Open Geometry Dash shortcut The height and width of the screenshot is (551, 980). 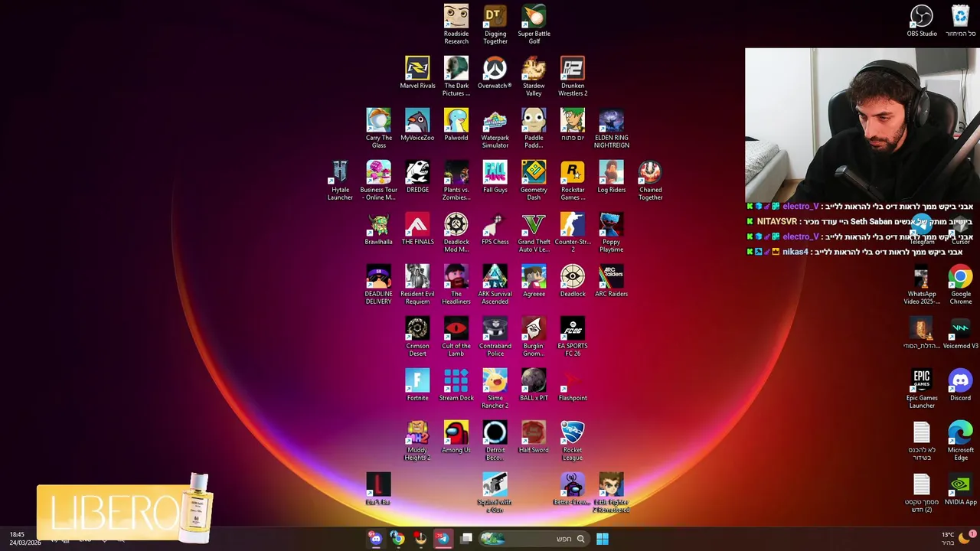click(x=534, y=181)
